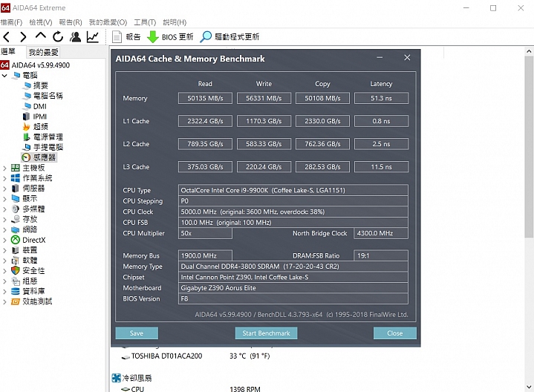Select the 電腦名稱 tree item
This screenshot has width=534, height=392.
coord(48,96)
